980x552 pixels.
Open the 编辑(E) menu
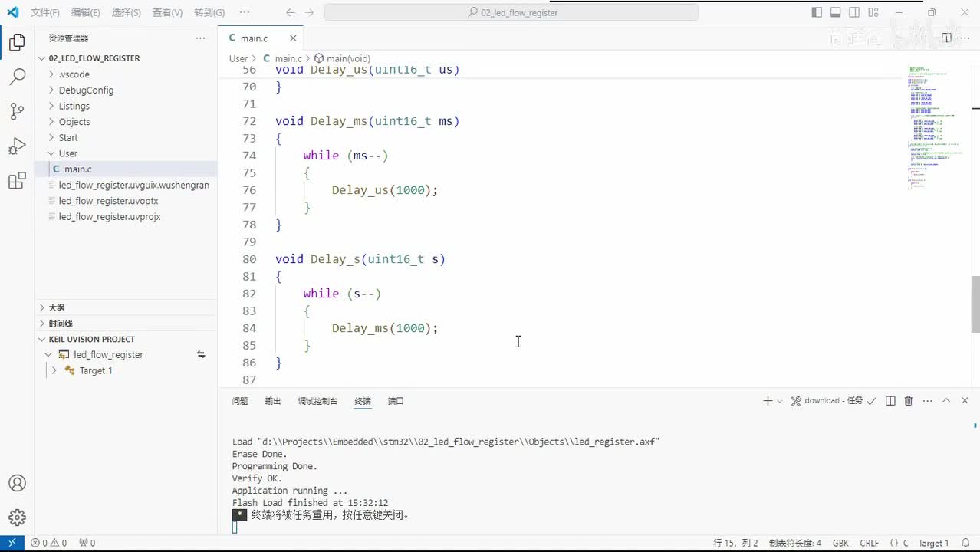coord(85,12)
